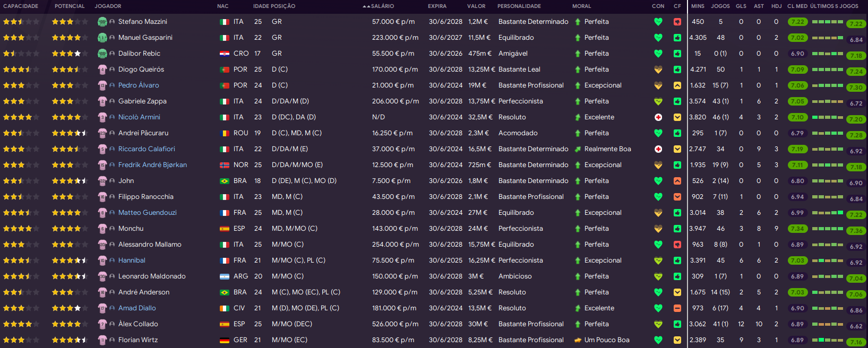Click Àlex Collado's salary 526.000 € p/m
Viewport: 868px width, 348px height.
pyautogui.click(x=396, y=324)
